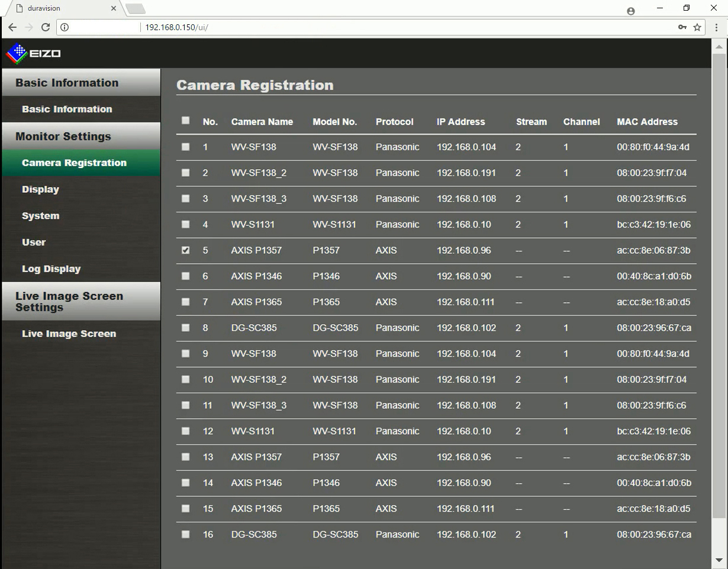Close the duravision browser tab
Viewport: 728px width, 569px height.
114,9
